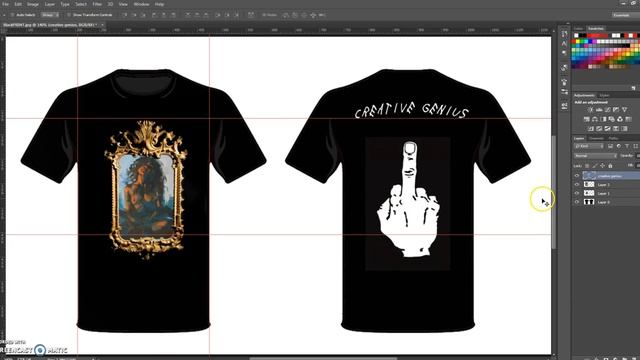Open the Image menu
The image size is (640, 360).
[x=33, y=4]
